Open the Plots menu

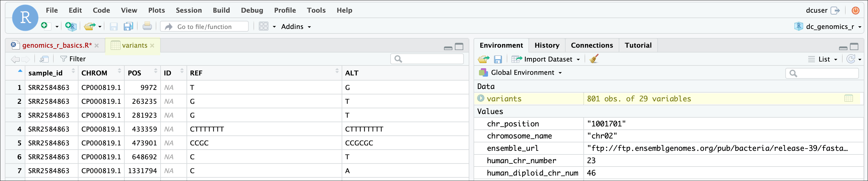tap(157, 11)
